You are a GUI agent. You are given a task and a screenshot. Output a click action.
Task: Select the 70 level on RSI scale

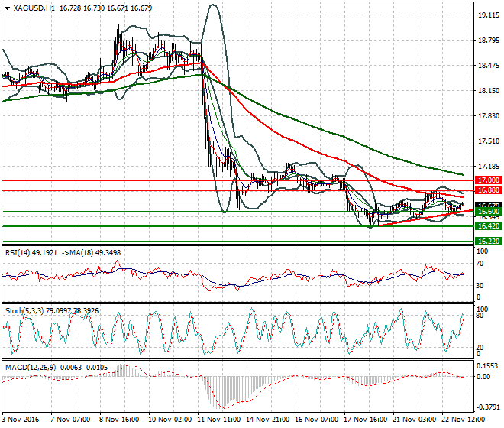(x=481, y=264)
